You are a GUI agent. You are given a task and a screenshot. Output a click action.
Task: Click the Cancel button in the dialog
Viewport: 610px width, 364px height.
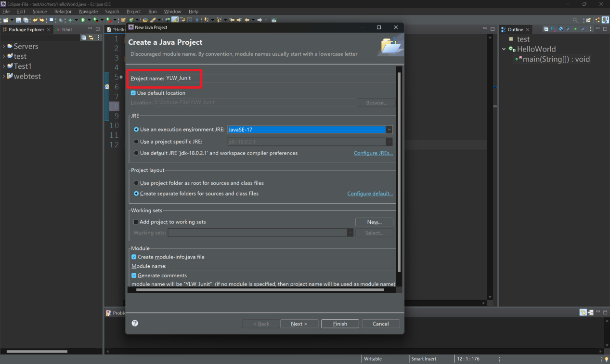point(381,324)
